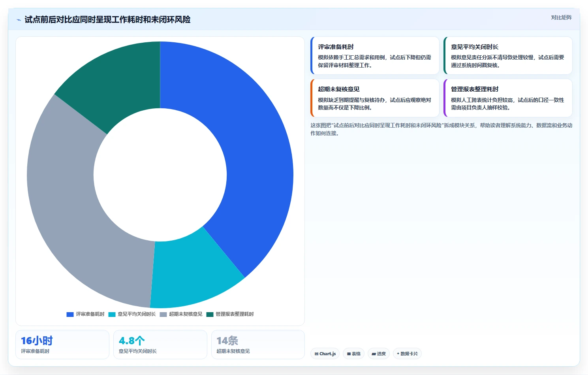Click the 数据卡片 tag chip

pyautogui.click(x=407, y=354)
